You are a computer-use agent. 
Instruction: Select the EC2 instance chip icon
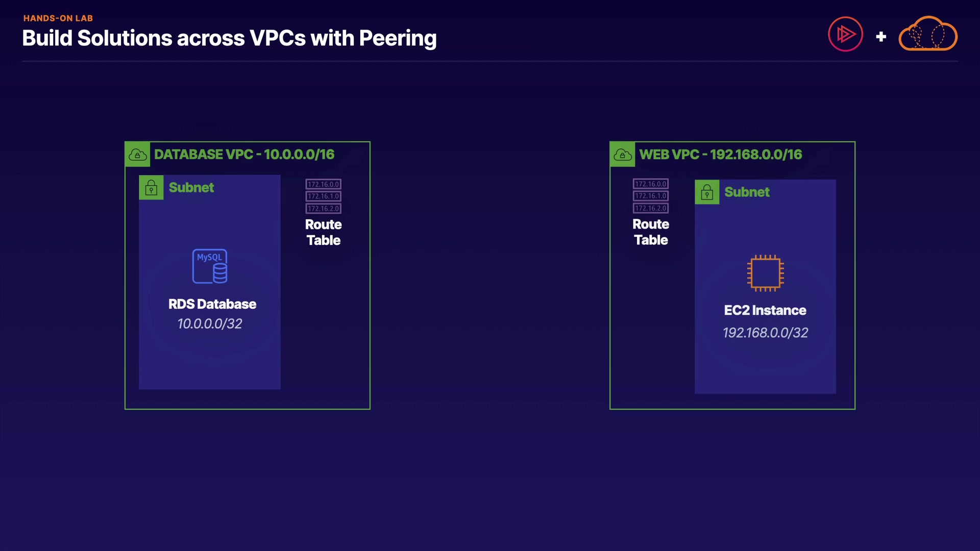pos(765,273)
